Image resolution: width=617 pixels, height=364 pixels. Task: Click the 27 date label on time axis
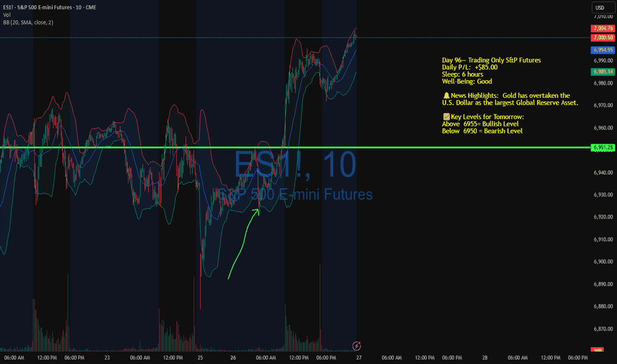tap(359, 357)
